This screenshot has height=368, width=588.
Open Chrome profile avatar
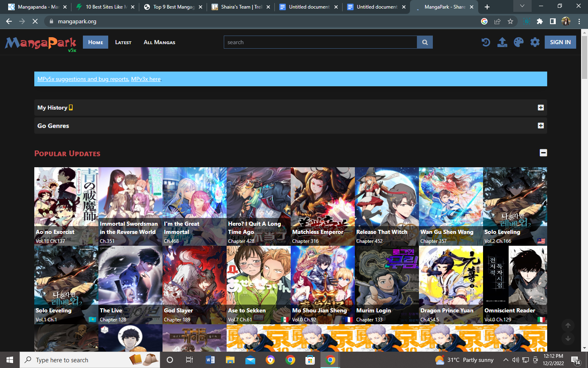tap(566, 21)
